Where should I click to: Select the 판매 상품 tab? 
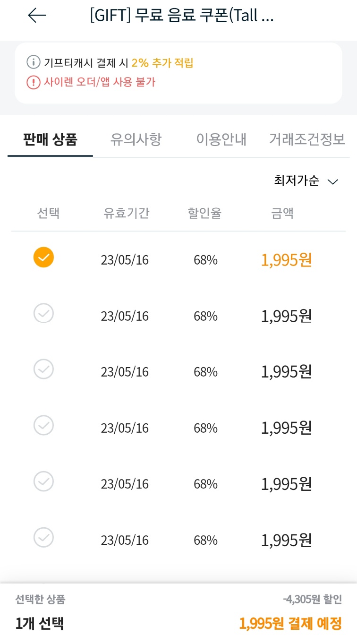point(50,139)
